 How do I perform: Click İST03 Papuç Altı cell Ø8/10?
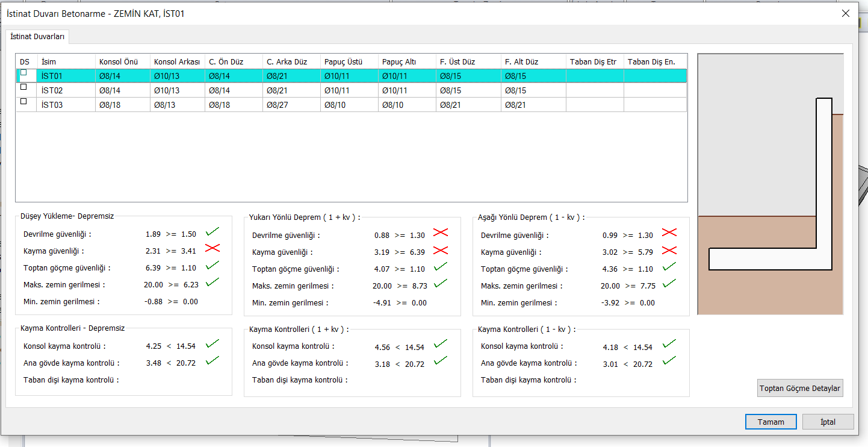click(x=407, y=105)
